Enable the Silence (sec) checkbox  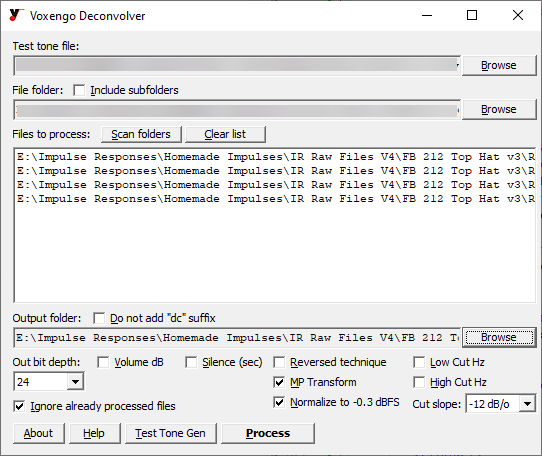(x=191, y=362)
